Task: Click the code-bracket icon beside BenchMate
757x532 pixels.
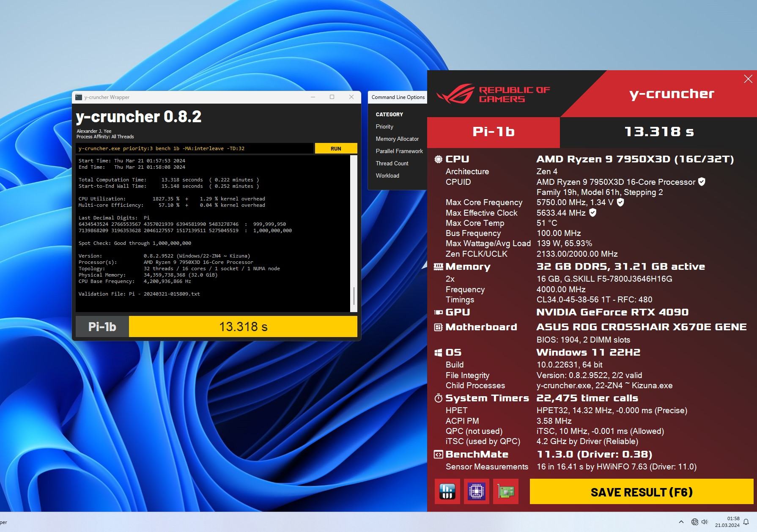Action: [x=439, y=455]
